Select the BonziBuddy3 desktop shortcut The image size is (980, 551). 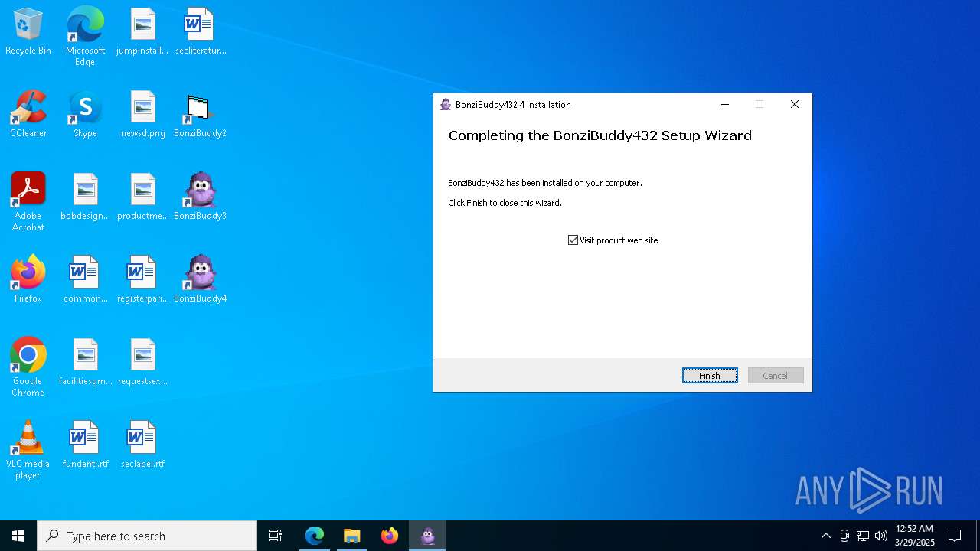[200, 197]
